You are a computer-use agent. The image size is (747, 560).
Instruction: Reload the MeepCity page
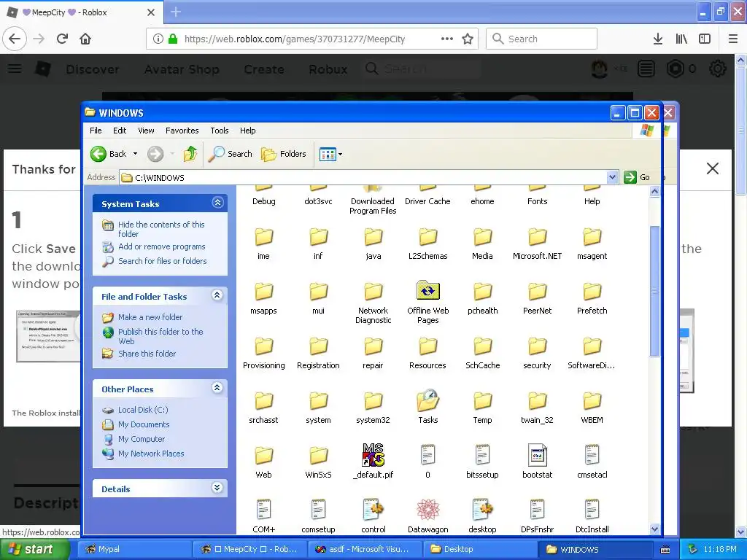[62, 39]
